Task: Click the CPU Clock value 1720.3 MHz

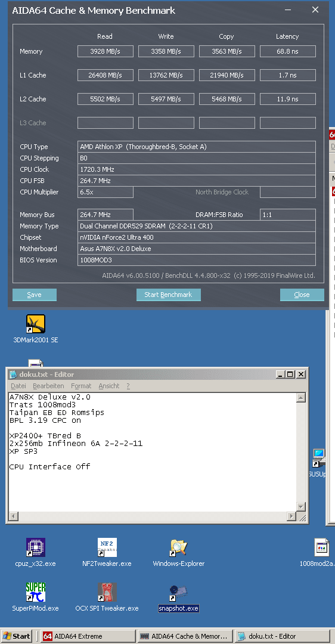Action: point(197,169)
